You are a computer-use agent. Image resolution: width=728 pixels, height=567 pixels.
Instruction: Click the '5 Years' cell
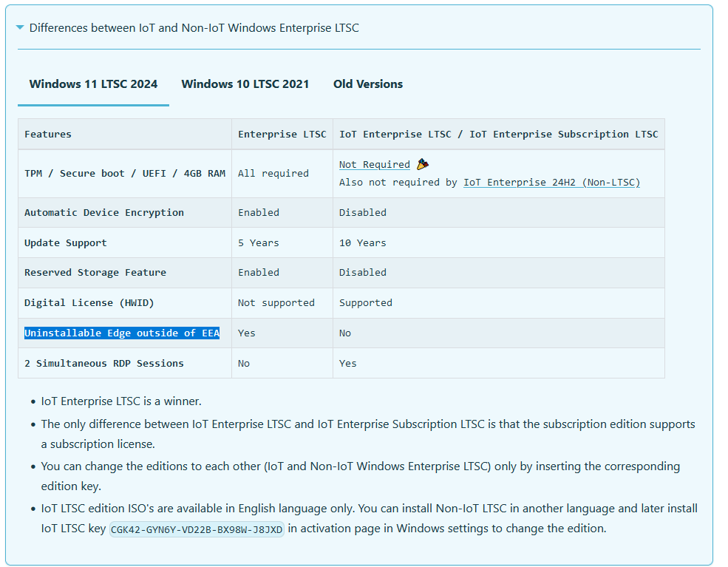[x=282, y=243]
